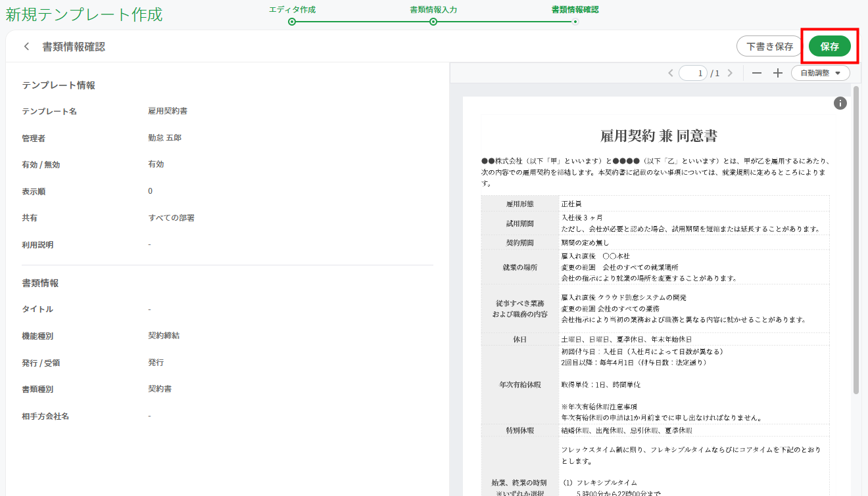
Task: Select the 書類情報確認 step
Action: [x=575, y=10]
